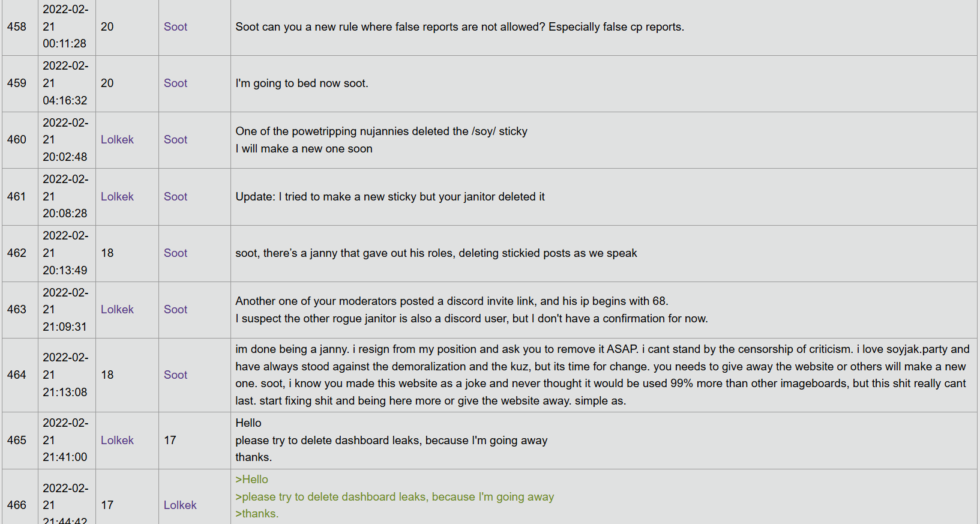Click the sender number 18 in row 462
Viewport: 980px width, 524px height.
(x=107, y=253)
